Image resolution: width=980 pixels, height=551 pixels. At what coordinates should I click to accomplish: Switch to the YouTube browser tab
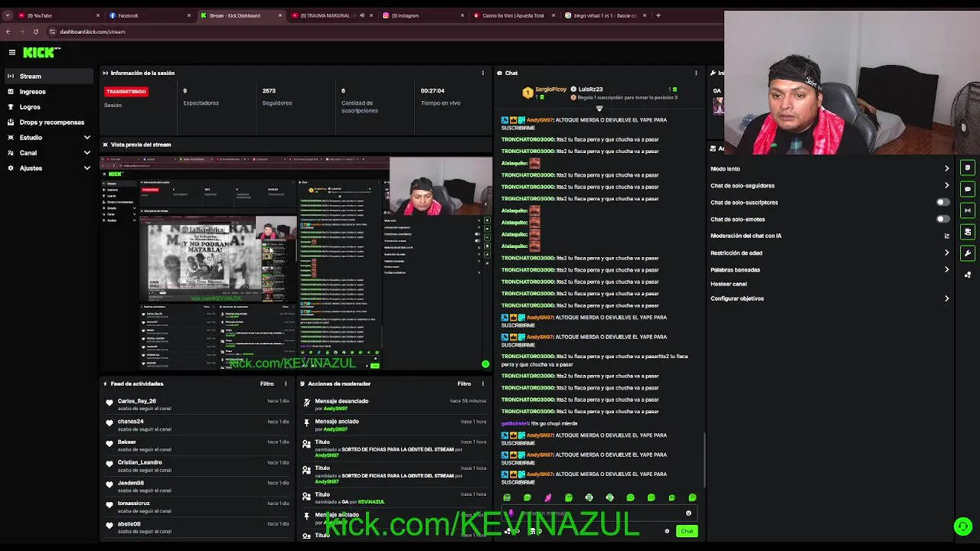(57, 15)
